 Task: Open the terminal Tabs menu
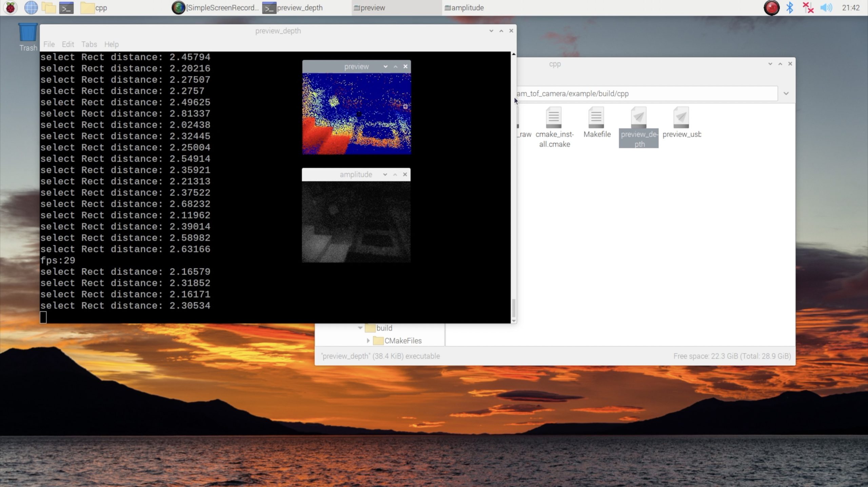click(89, 44)
